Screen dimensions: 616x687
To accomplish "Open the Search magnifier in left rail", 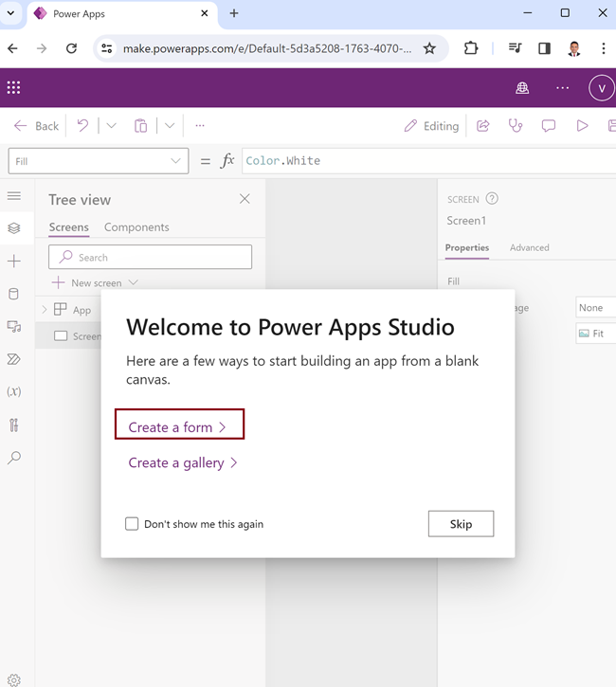I will (x=13, y=458).
